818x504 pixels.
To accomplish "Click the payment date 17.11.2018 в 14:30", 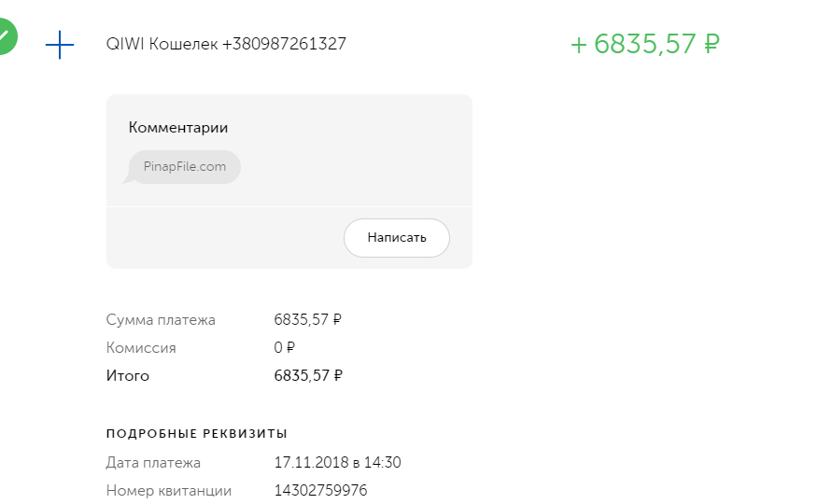I will (x=337, y=463).
